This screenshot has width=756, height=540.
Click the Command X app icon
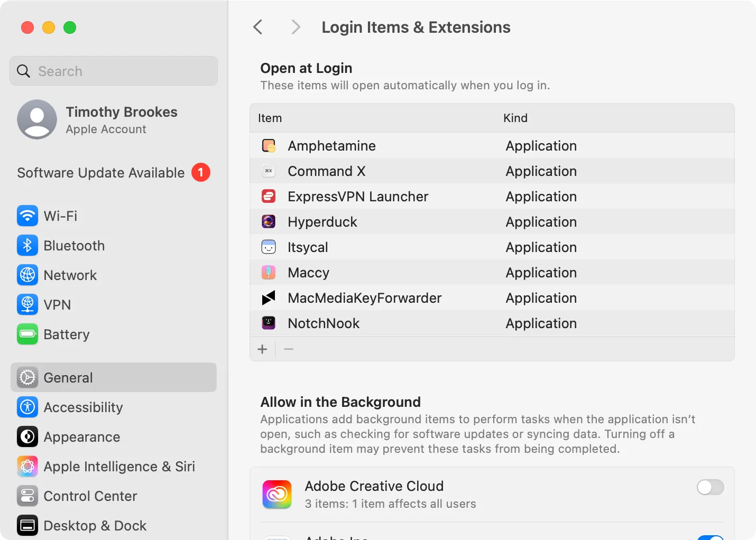[x=269, y=171]
